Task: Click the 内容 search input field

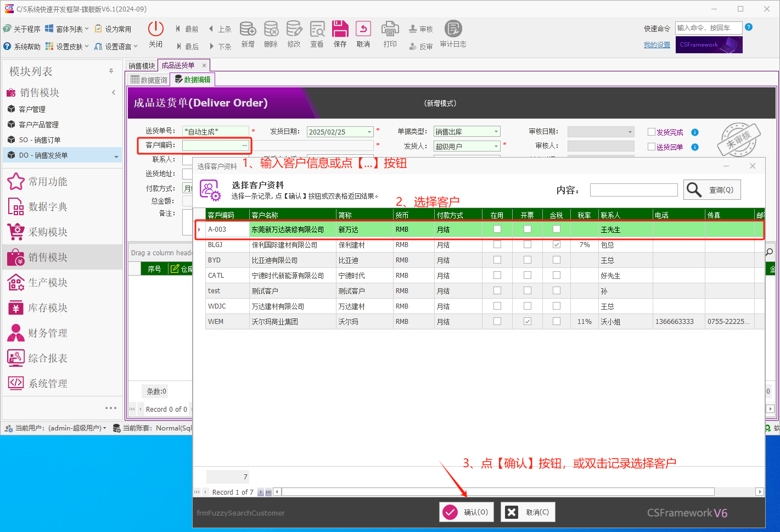Action: point(634,190)
